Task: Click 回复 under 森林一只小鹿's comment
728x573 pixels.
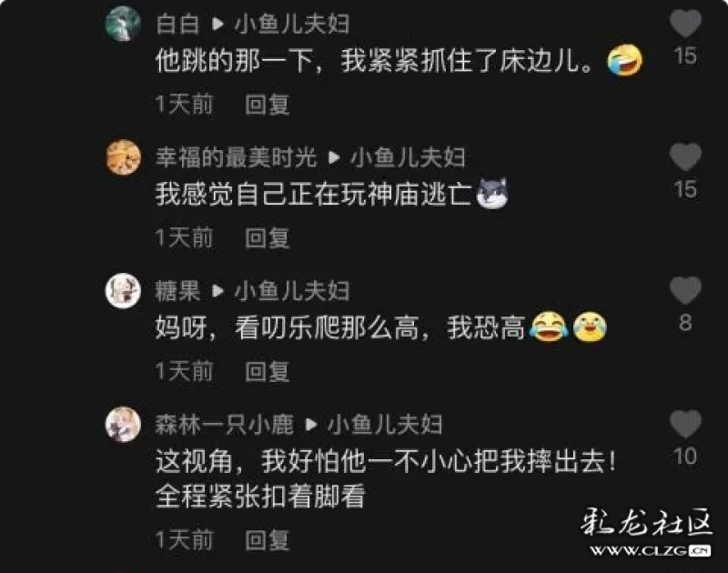Action: click(x=268, y=540)
